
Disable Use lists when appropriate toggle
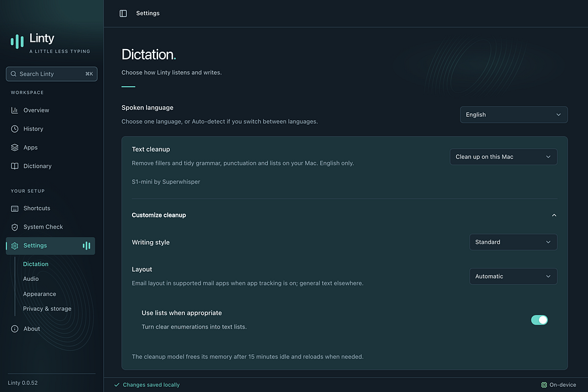tap(539, 320)
